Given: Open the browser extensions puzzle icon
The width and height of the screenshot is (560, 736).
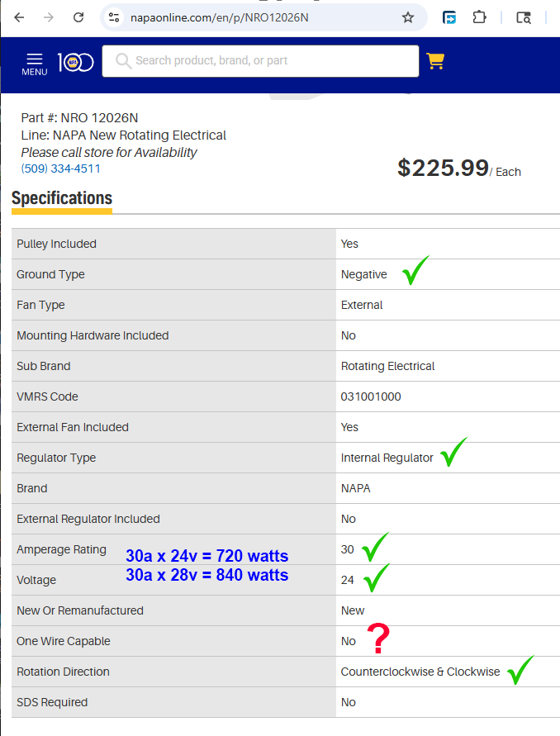Looking at the screenshot, I should [479, 17].
